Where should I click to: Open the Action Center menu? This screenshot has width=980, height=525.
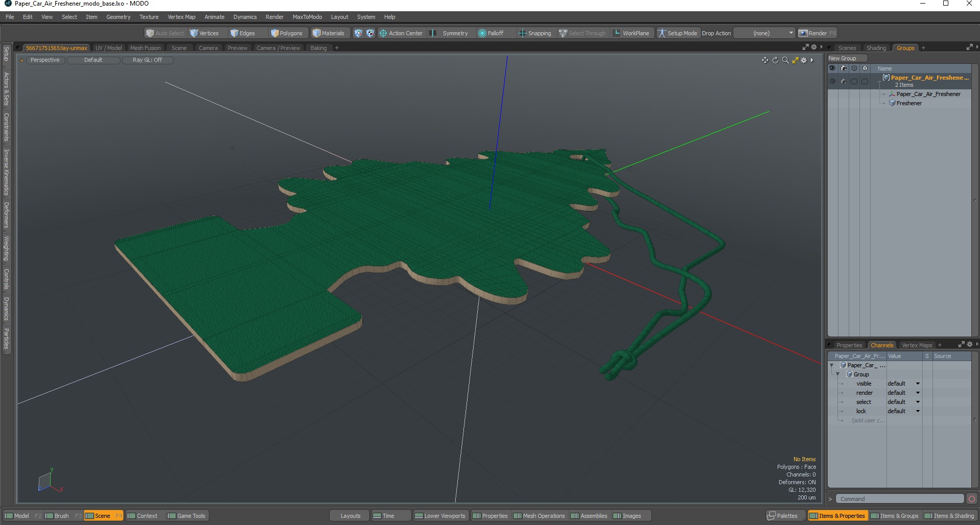click(x=401, y=33)
